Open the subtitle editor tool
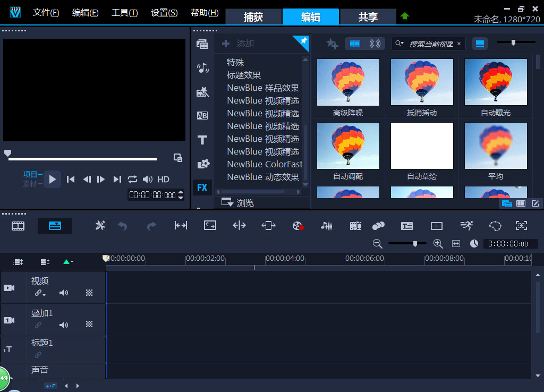This screenshot has width=544, height=392. point(407,226)
